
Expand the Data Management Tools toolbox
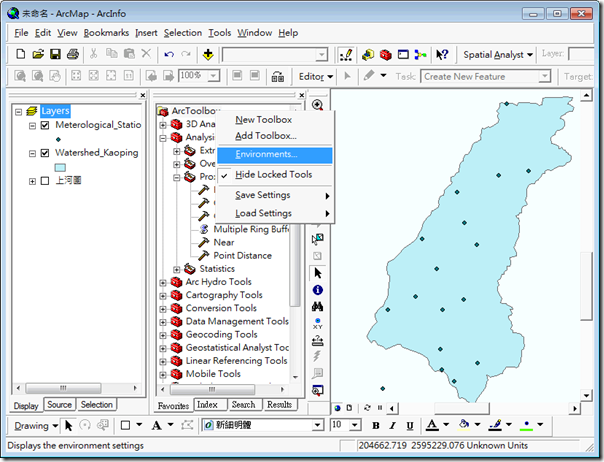pos(163,322)
